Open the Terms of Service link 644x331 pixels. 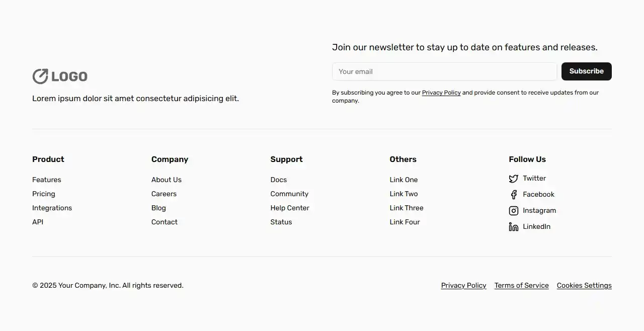pos(521,285)
